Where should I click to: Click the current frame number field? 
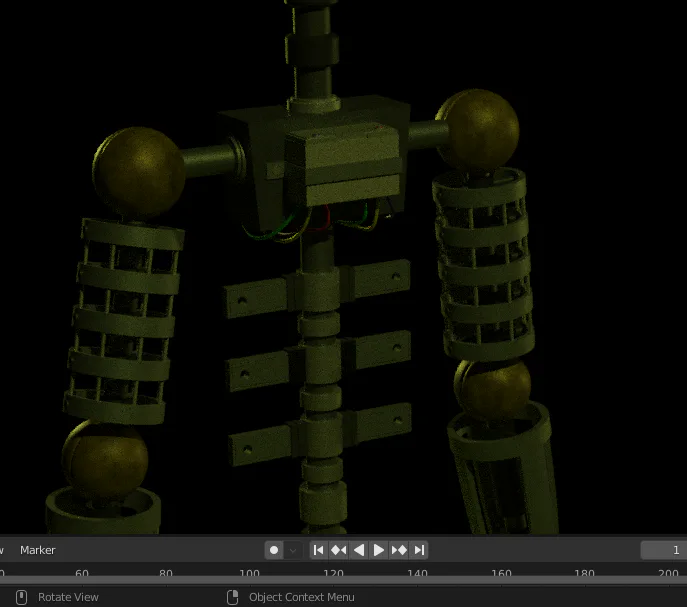pyautogui.click(x=664, y=550)
